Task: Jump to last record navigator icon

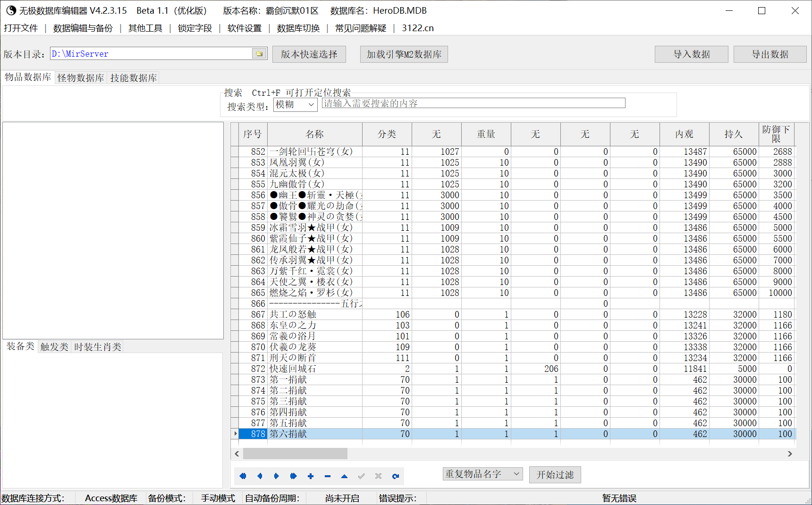Action: (x=294, y=476)
